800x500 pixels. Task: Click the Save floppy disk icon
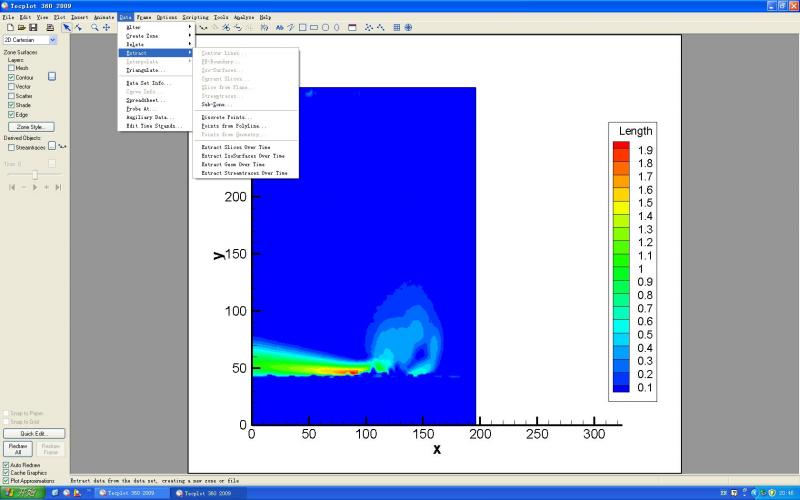click(x=33, y=28)
